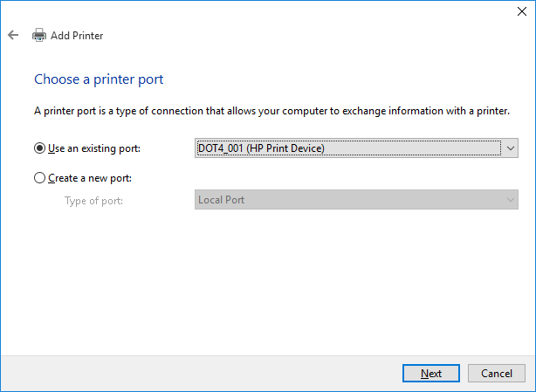
Task: Close the Add Printer wizard window
Action: 521,11
